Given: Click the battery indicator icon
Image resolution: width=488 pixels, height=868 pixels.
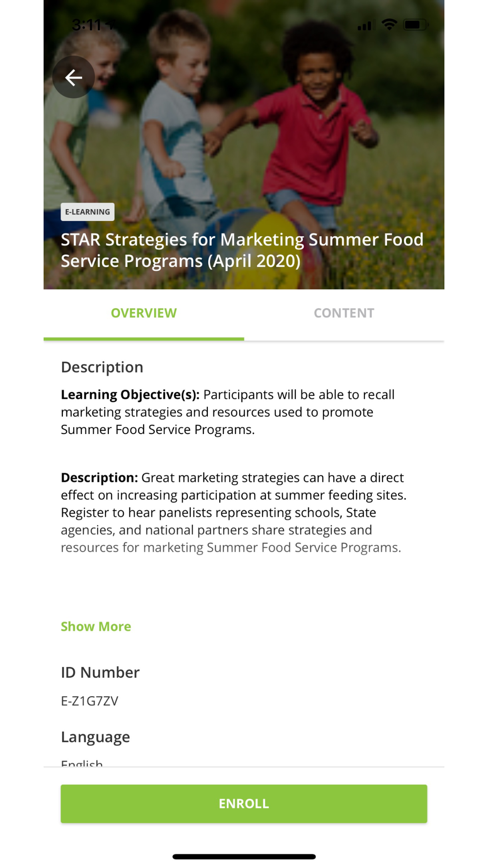Looking at the screenshot, I should click(x=415, y=24).
